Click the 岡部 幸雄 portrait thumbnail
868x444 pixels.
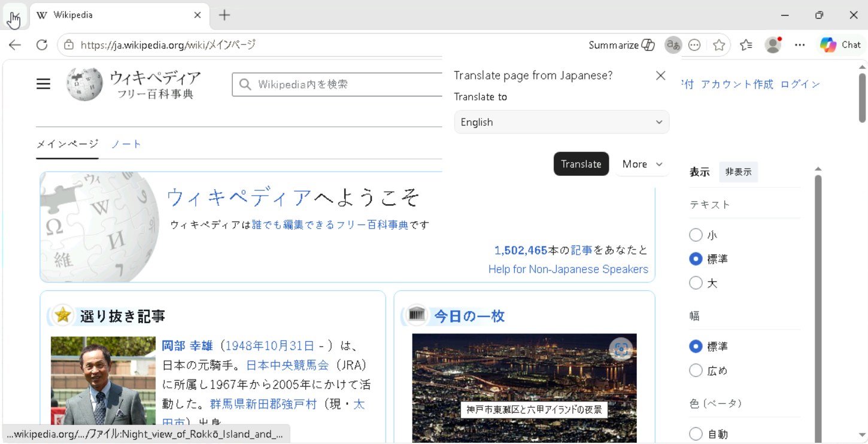tap(103, 381)
